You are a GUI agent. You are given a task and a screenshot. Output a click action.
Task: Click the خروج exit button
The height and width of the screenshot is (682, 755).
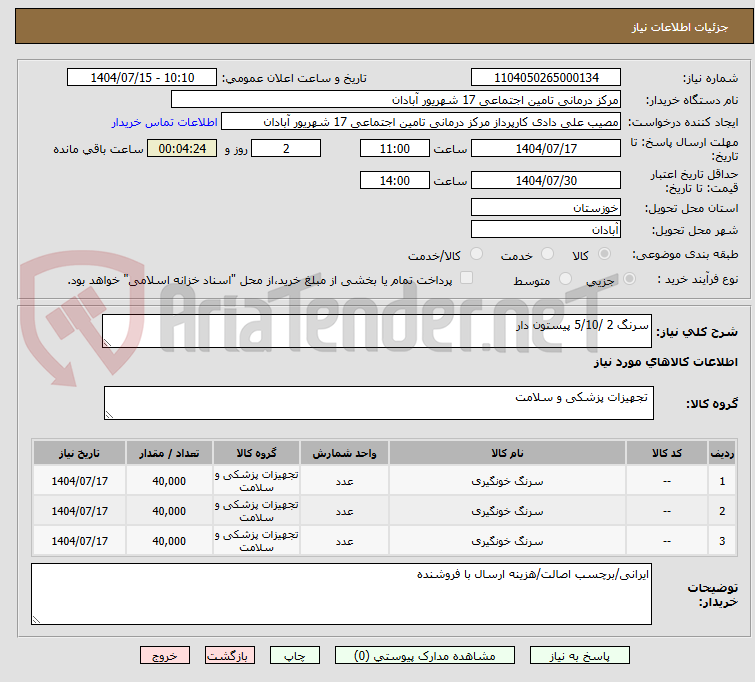click(165, 656)
